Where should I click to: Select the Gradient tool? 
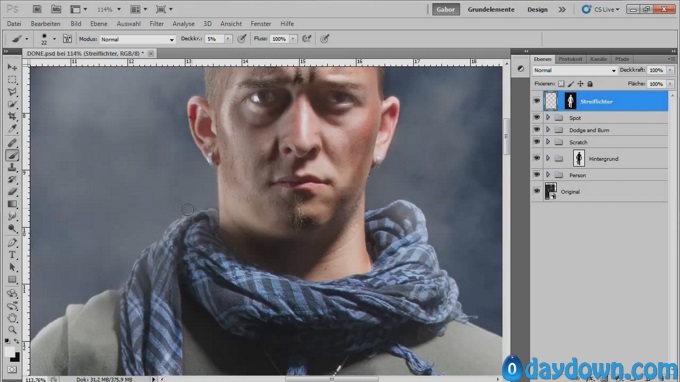tap(12, 203)
